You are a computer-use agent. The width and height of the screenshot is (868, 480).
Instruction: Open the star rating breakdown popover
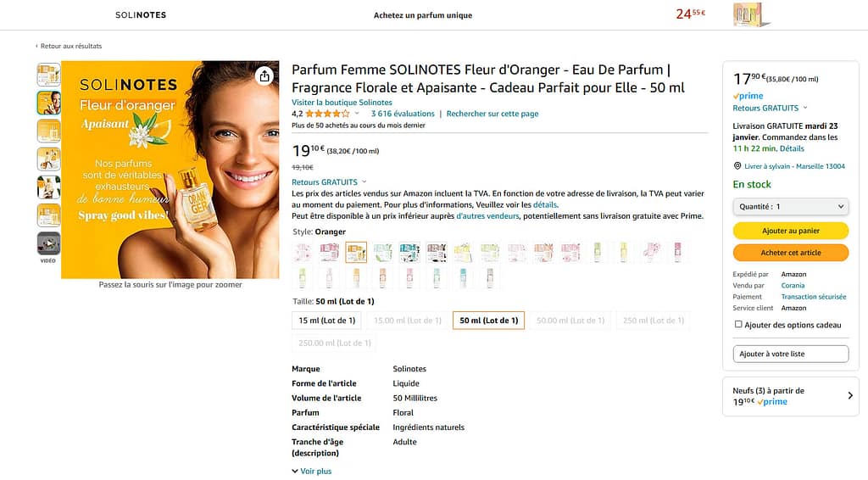(x=357, y=114)
